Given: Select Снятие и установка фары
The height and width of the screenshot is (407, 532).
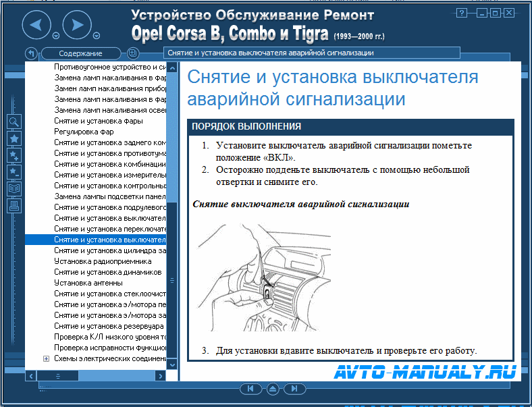Looking at the screenshot, I should pyautogui.click(x=99, y=121).
